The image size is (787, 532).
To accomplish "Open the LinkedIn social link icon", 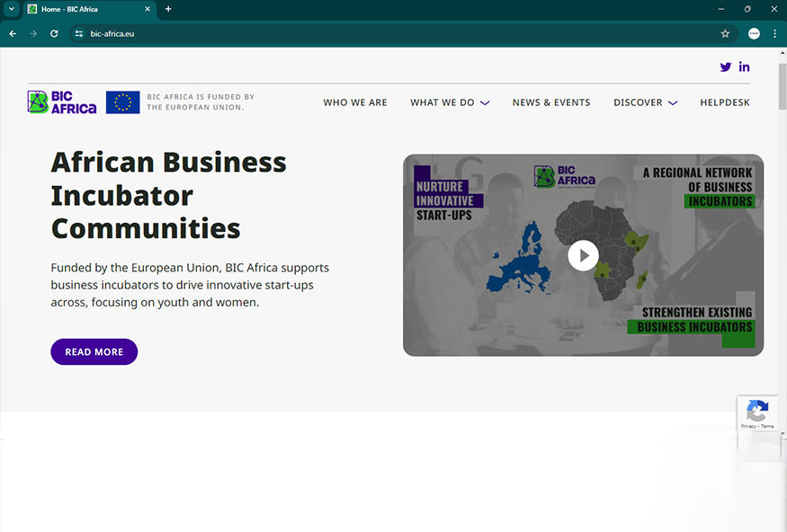I will coord(744,67).
